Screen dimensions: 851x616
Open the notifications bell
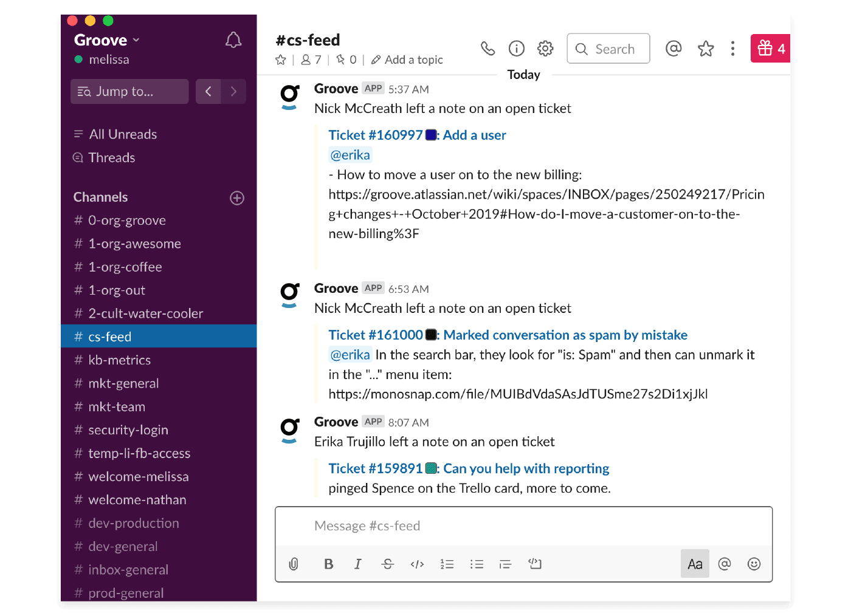233,39
